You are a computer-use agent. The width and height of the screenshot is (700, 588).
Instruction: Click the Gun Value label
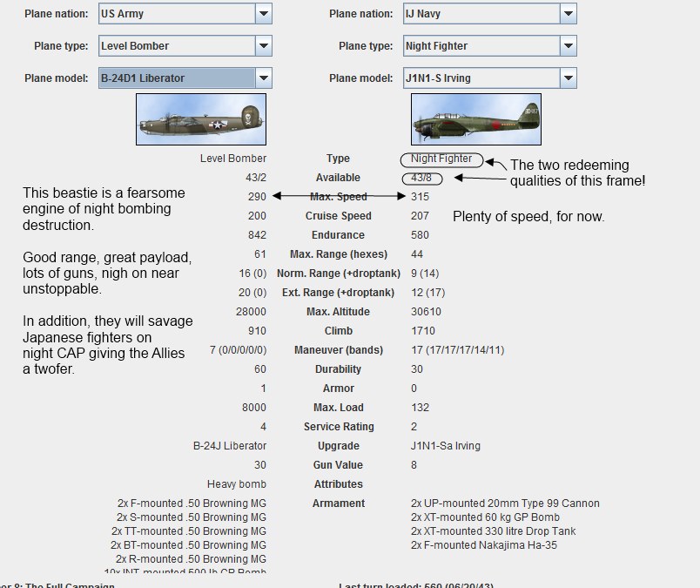[339, 465]
